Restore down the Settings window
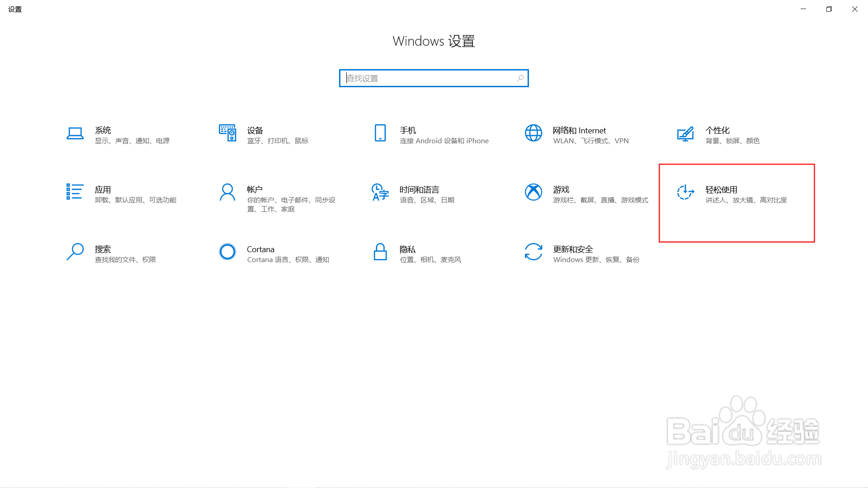868x488 pixels. pos(829,9)
